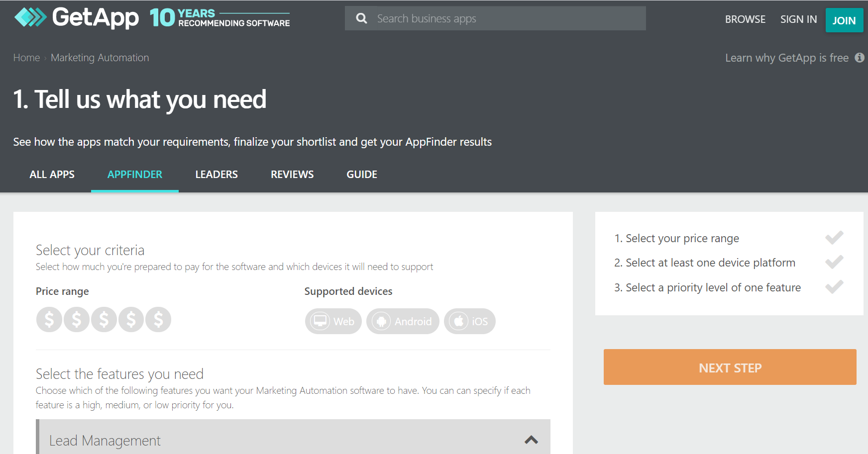868x454 pixels.
Task: Open the ALL APPS tab
Action: point(52,175)
